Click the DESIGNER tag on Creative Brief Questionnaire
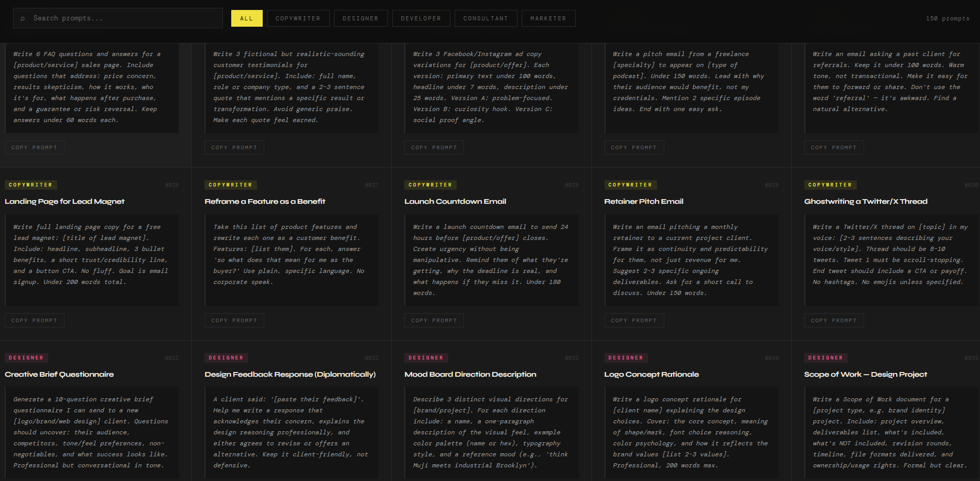 26,358
